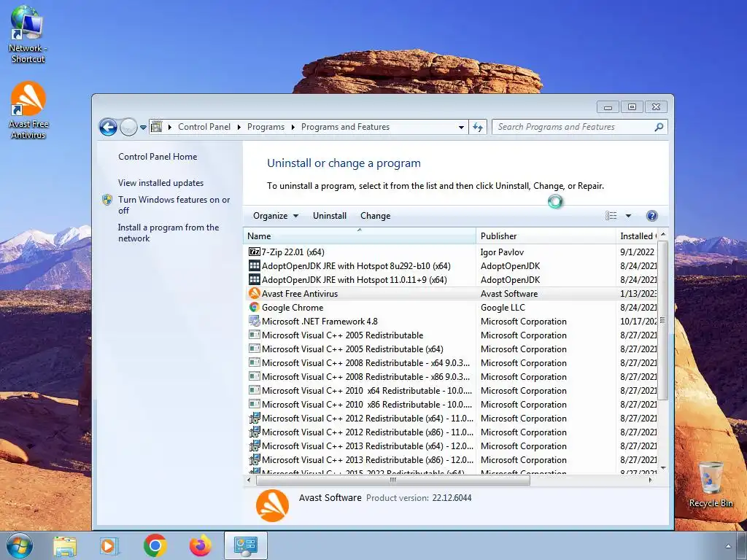Click Control Panel breadcrumb segment
This screenshot has width=747, height=560.
[204, 127]
